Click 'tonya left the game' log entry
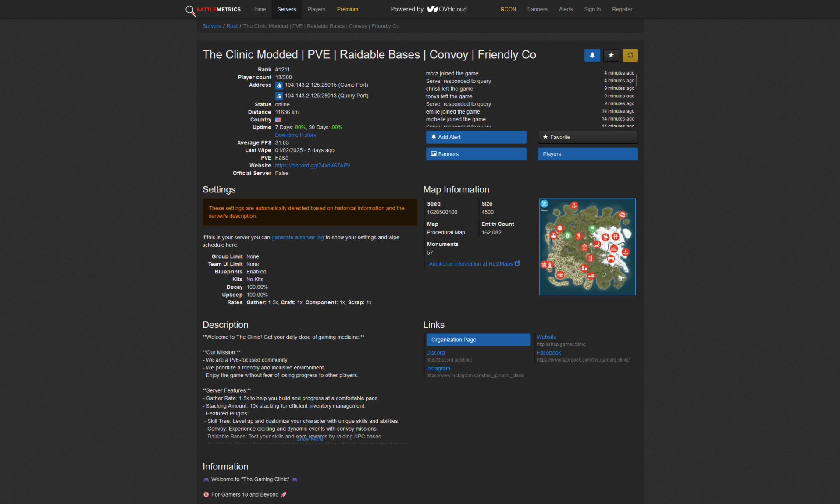840x504 pixels. pyautogui.click(x=449, y=96)
